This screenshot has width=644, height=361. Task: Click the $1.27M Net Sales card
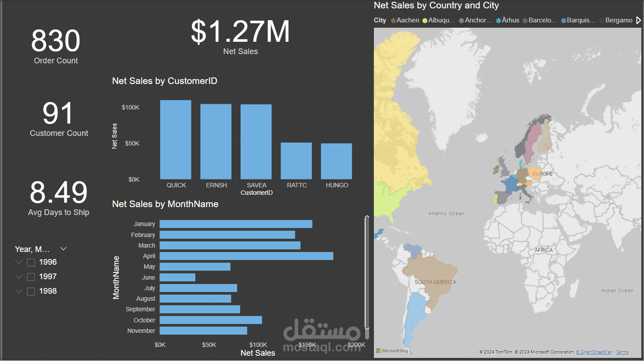click(240, 37)
